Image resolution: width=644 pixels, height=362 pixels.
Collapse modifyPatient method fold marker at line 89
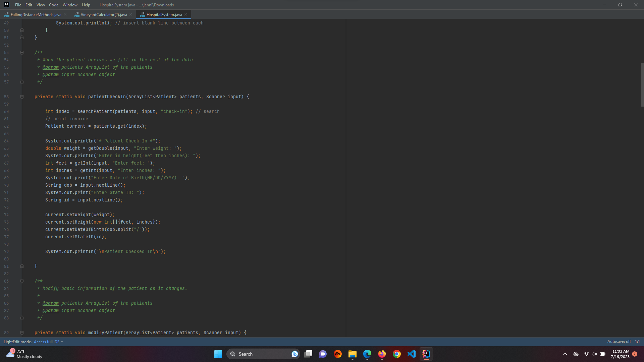tap(22, 333)
